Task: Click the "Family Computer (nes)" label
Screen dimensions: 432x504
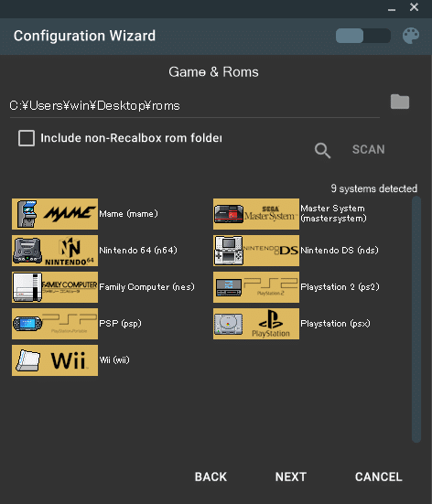Action: tap(146, 287)
